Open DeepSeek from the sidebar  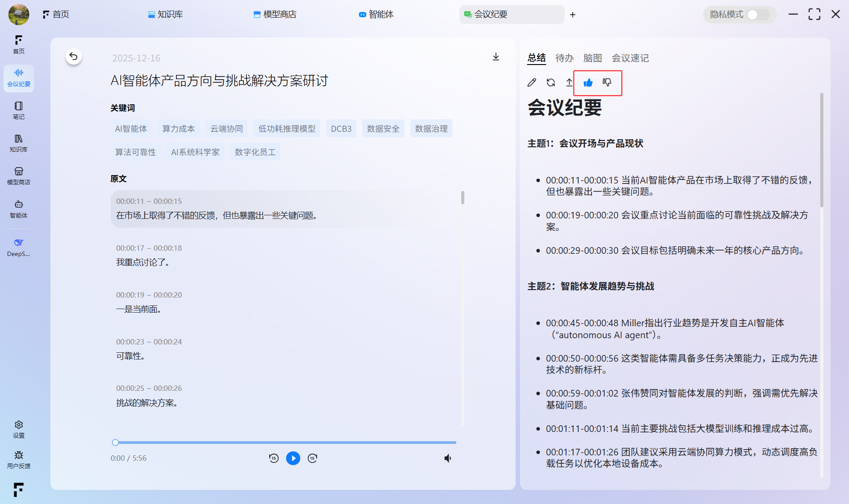(x=19, y=247)
